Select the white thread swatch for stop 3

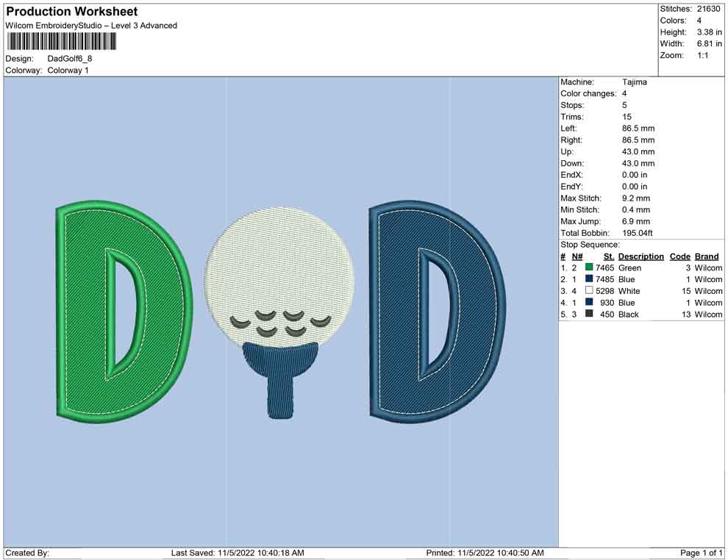pyautogui.click(x=589, y=291)
